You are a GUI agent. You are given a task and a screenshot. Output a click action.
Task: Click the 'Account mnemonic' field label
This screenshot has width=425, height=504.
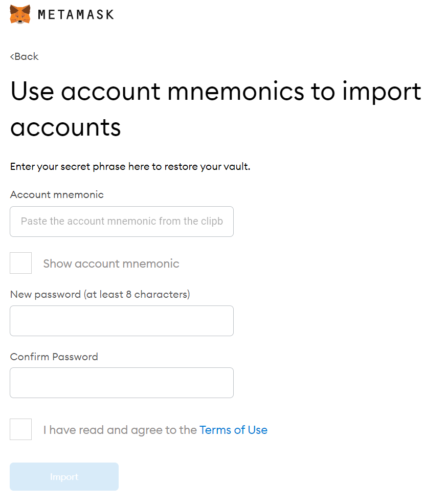tap(57, 194)
